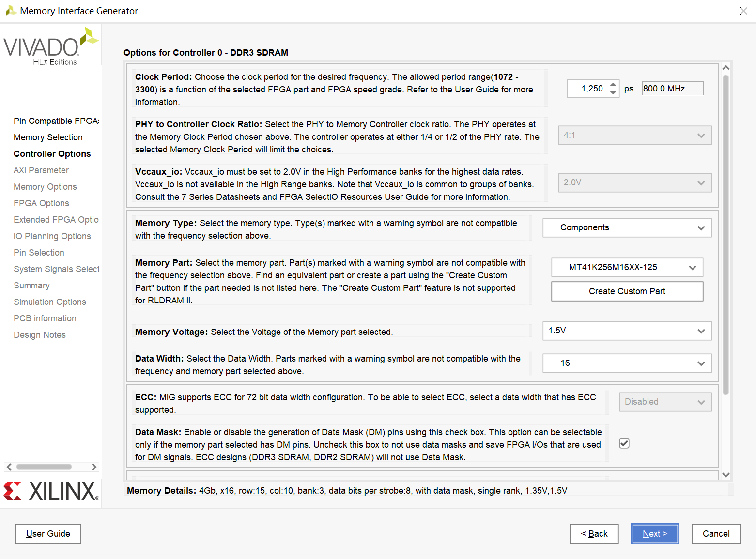Screen dimensions: 756x559
Task: Click the clock period ps input field
Action: point(587,89)
